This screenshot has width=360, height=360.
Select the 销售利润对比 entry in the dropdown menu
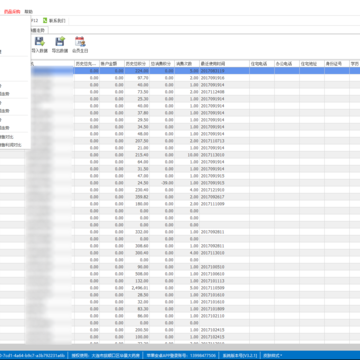coord(10,145)
